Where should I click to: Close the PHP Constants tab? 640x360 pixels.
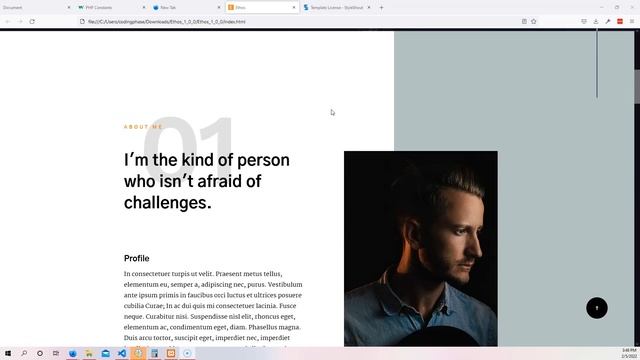tap(144, 7)
